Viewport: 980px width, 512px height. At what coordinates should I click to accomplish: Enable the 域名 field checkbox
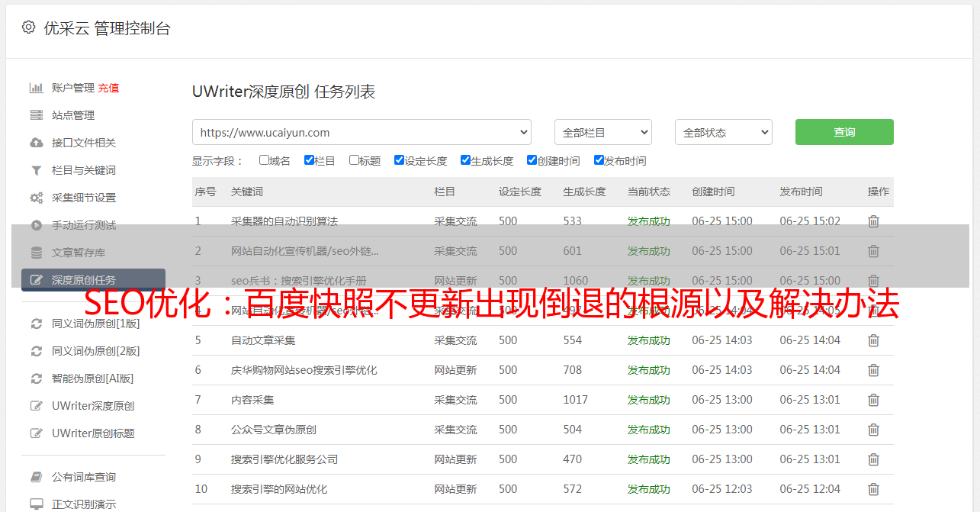[x=264, y=160]
